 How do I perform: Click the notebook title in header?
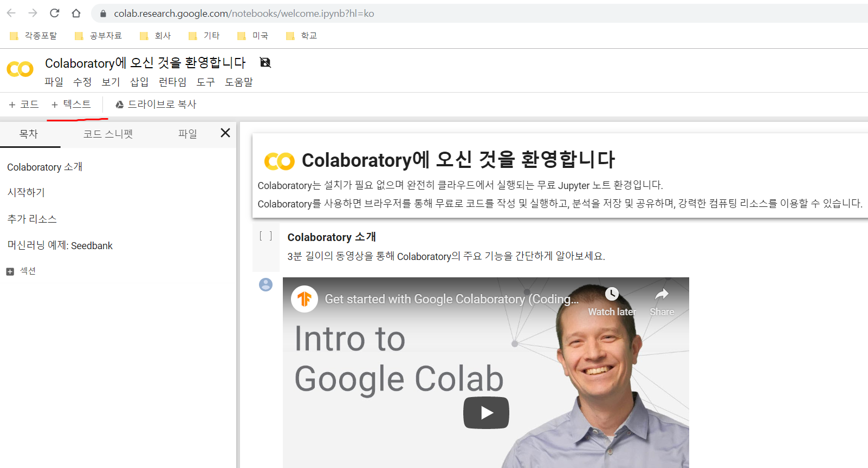[x=145, y=63]
